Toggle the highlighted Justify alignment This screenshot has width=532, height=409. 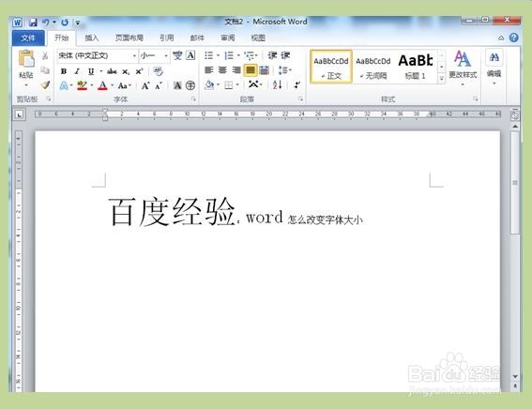pos(251,70)
